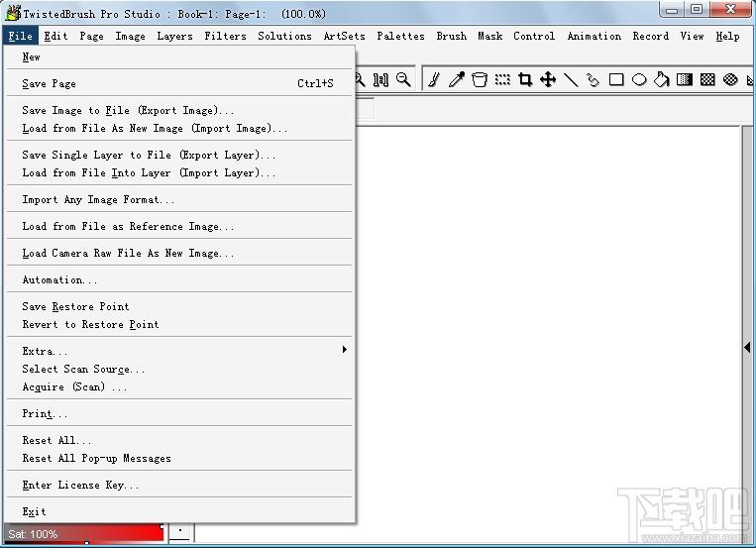
Task: Select Save Image to File (Export Image)
Action: [x=179, y=110]
